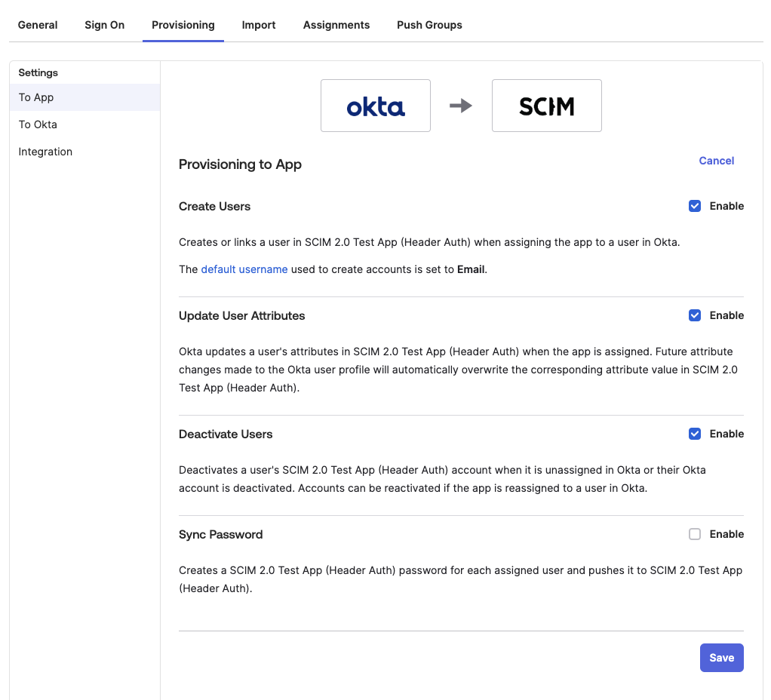Viewport: 771px width, 700px height.
Task: Save the provisioning settings
Action: (720, 657)
